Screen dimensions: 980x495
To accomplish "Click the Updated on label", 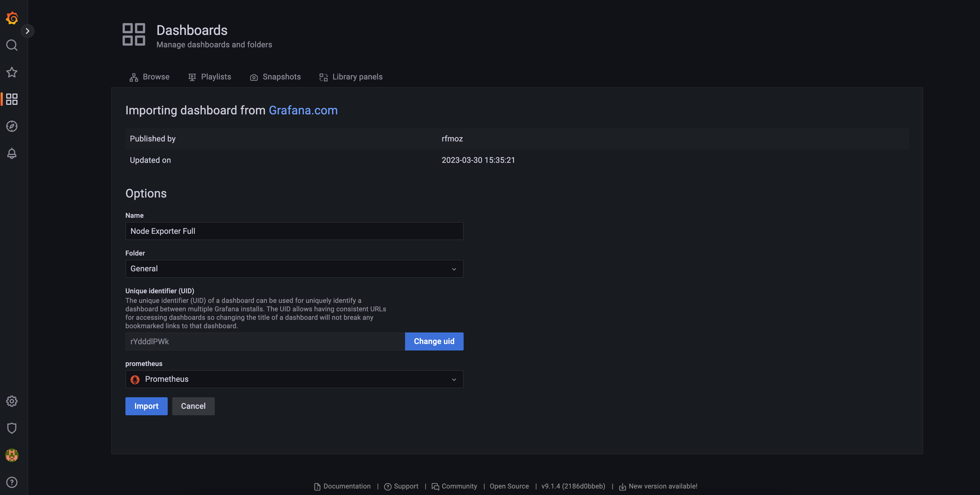I will click(150, 160).
